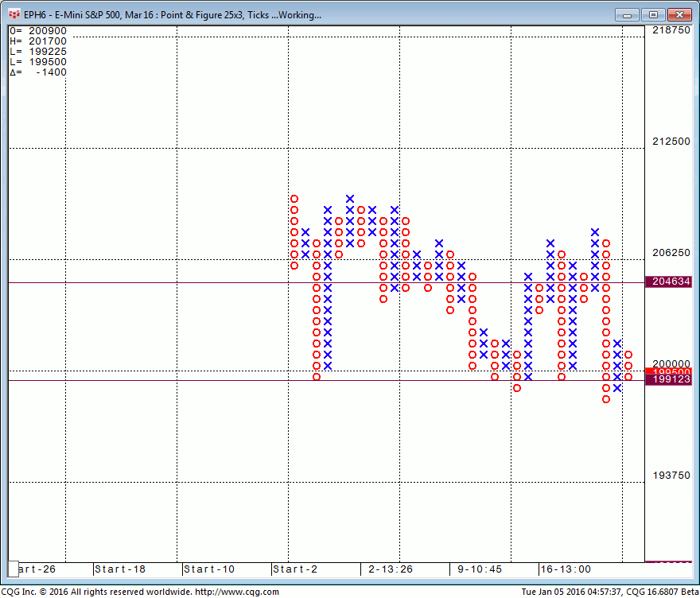Click the 218750 price scale label
This screenshot has width=700, height=598.
pyautogui.click(x=671, y=30)
